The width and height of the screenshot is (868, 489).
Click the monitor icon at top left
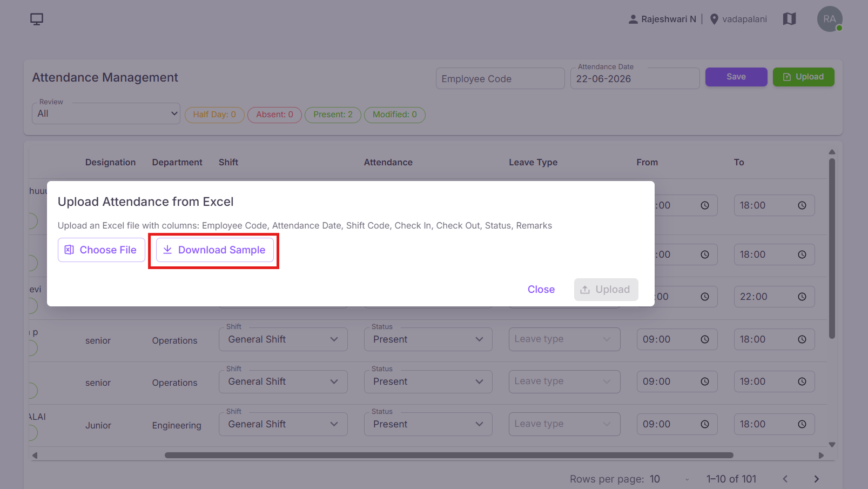[x=37, y=19]
